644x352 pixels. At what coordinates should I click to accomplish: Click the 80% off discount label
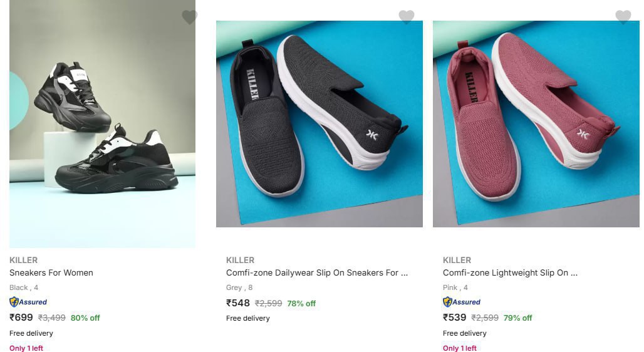tap(85, 318)
